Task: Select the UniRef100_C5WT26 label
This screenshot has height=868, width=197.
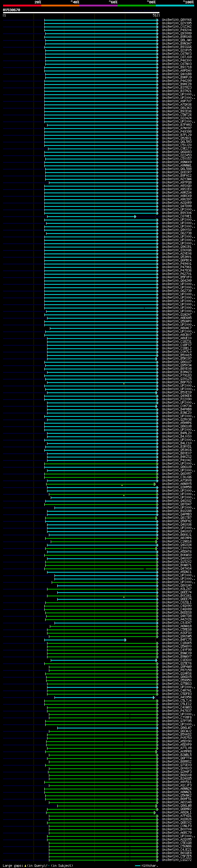Action: (x=177, y=115)
